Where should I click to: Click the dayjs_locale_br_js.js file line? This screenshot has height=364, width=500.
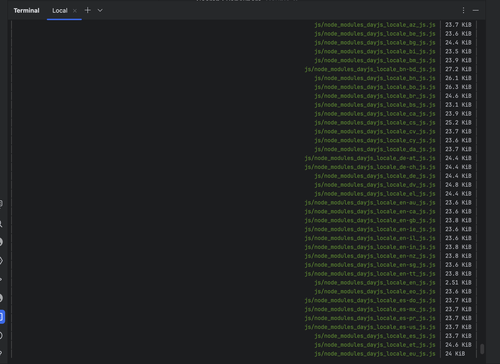375,96
